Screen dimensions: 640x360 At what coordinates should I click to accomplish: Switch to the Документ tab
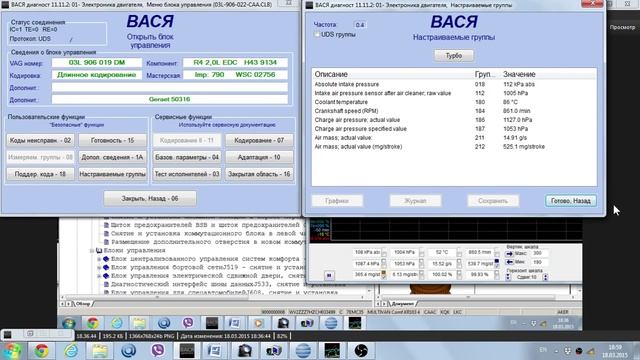point(402,304)
